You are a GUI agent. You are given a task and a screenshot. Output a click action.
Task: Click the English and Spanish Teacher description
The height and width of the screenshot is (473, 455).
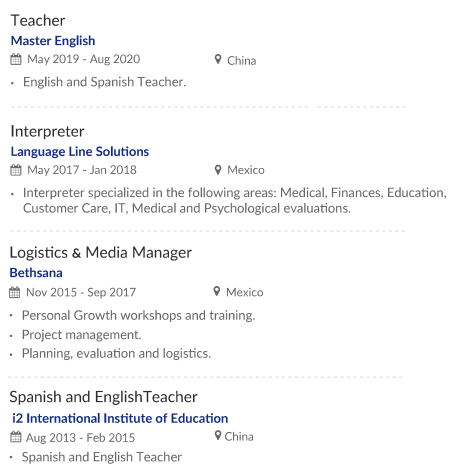[104, 82]
